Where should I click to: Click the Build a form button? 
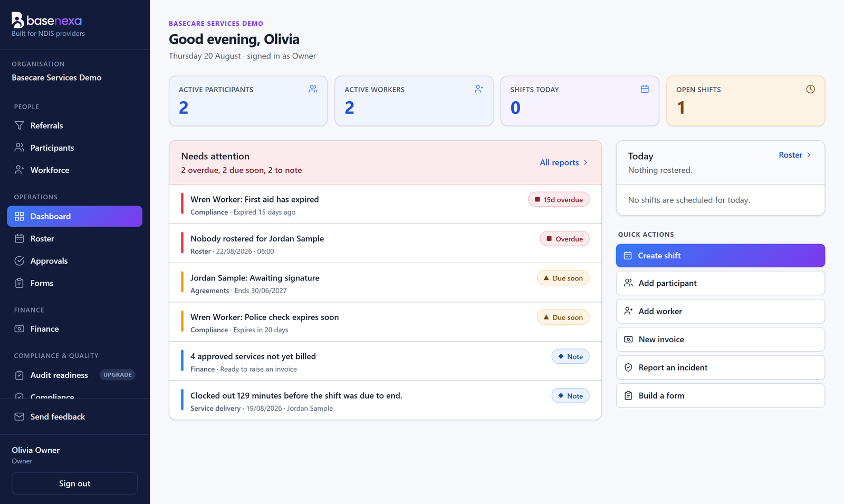(720, 395)
